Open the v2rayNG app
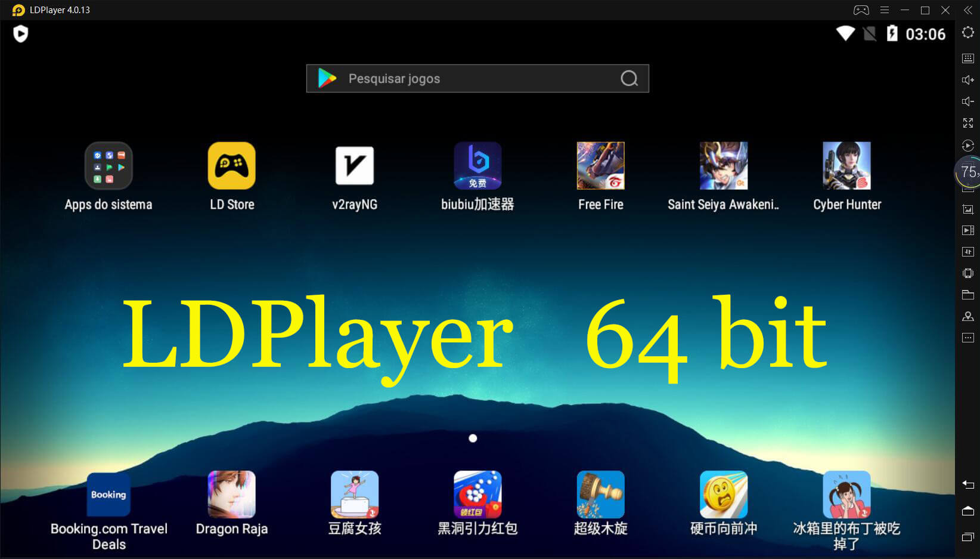The width and height of the screenshot is (980, 559). click(355, 166)
